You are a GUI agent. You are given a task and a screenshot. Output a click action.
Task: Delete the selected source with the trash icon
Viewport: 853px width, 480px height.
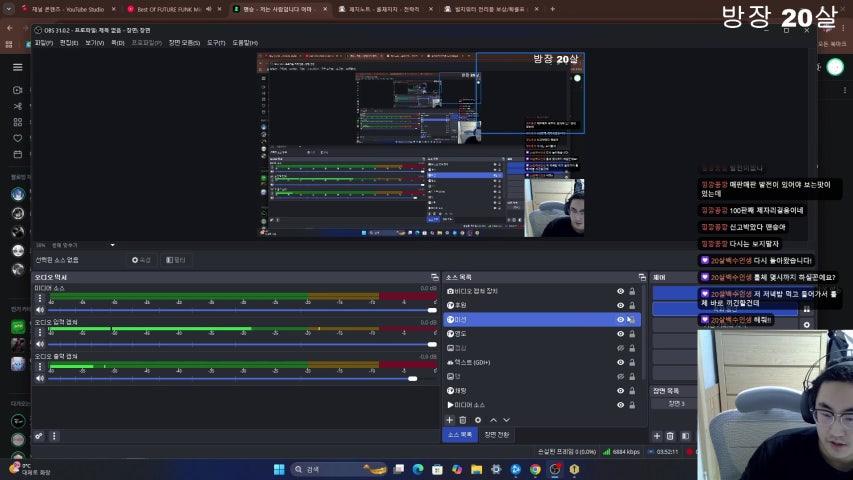click(x=462, y=420)
